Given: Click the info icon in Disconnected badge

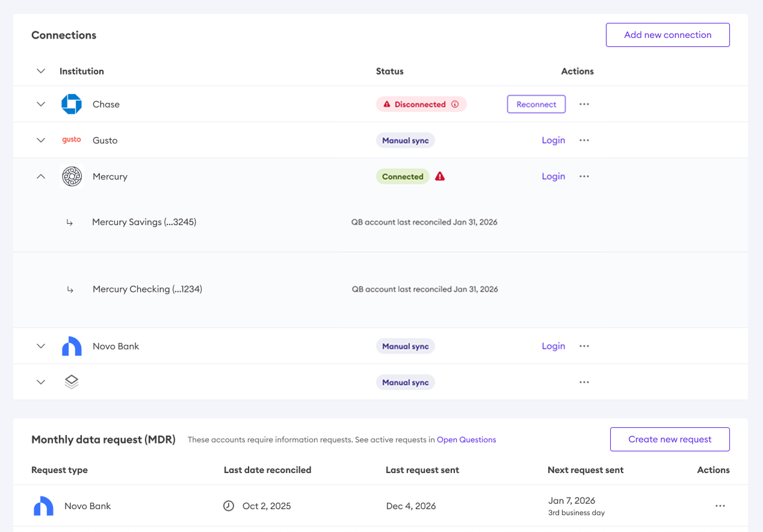Looking at the screenshot, I should click(x=455, y=104).
